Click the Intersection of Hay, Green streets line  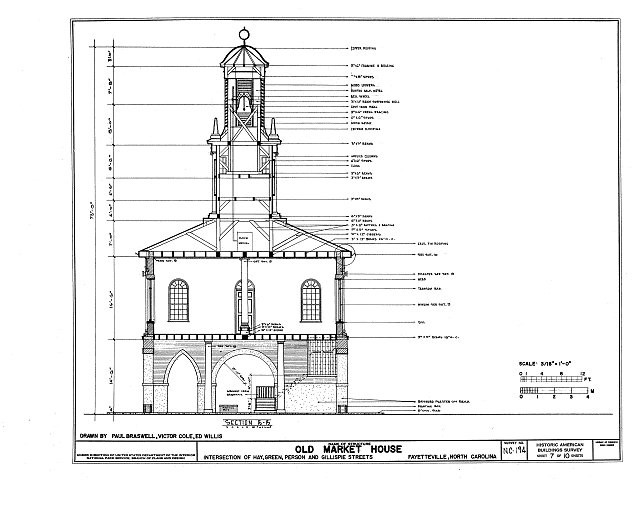[288, 457]
